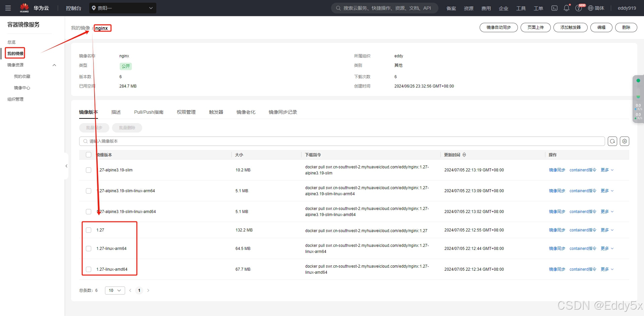Click the magnifier in version search box
The height and width of the screenshot is (316, 644).
click(x=86, y=141)
